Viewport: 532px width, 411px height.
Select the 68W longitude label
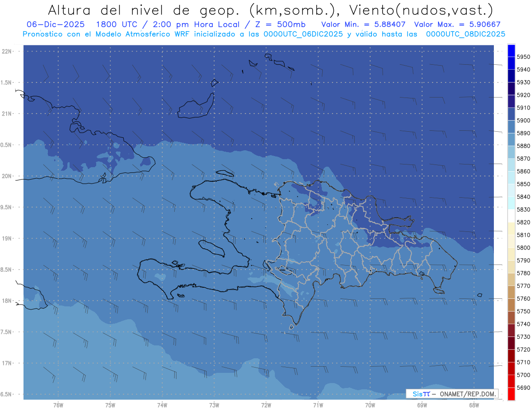[474, 405]
